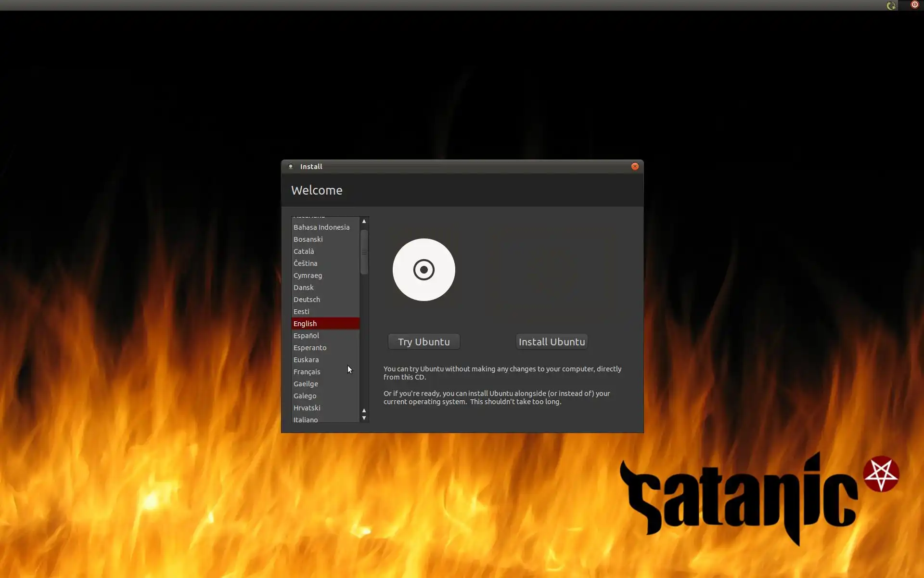Click the Install window title bar icon
This screenshot has height=578, width=924.
291,166
